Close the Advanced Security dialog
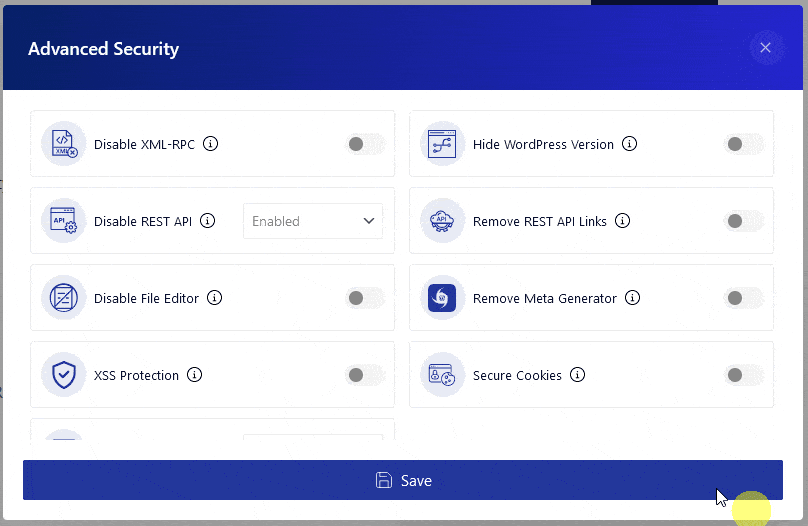The height and width of the screenshot is (526, 808). [766, 48]
